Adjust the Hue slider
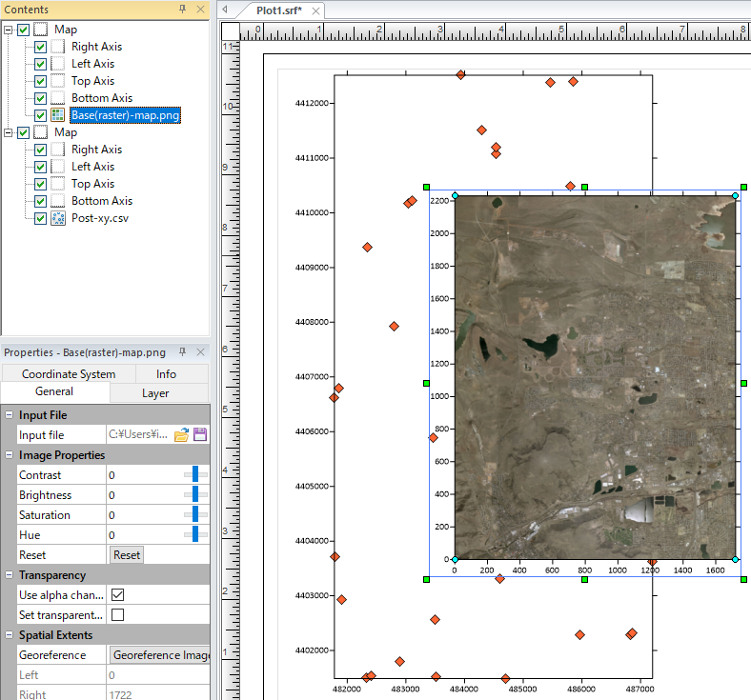Screen dimensions: 751x700 click(x=195, y=535)
